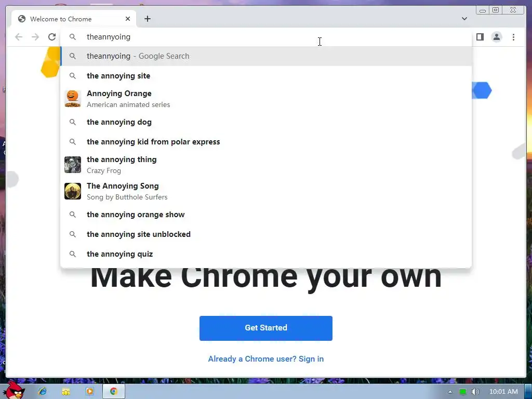
Task: Open File Explorer folder in taskbar
Action: click(x=66, y=392)
